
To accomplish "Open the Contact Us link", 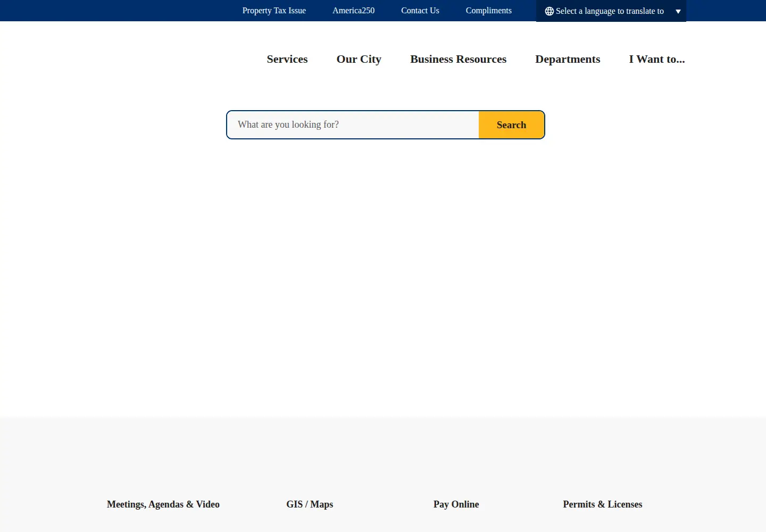I will coord(420,11).
